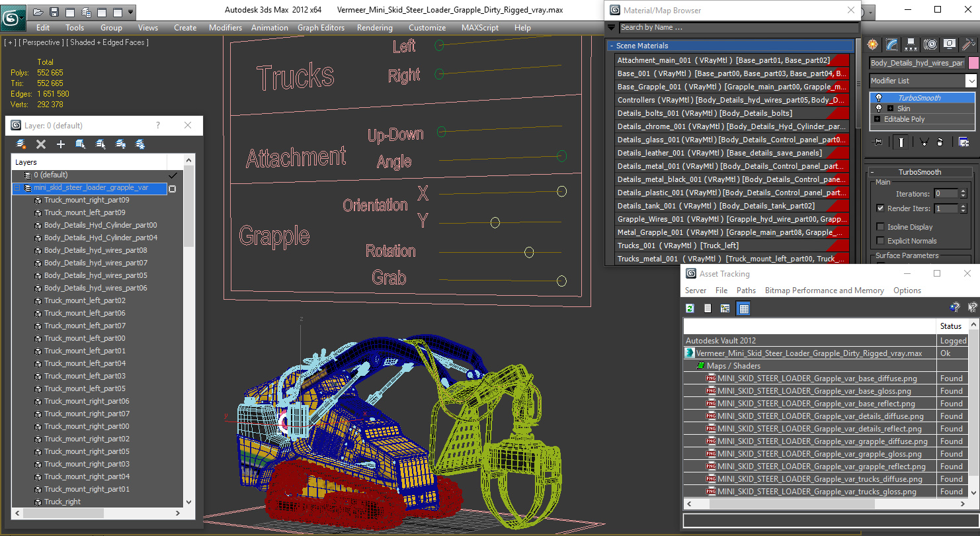This screenshot has width=980, height=536.
Task: Click Status Log icon in Asset Tracking toolbar
Action: pos(708,308)
